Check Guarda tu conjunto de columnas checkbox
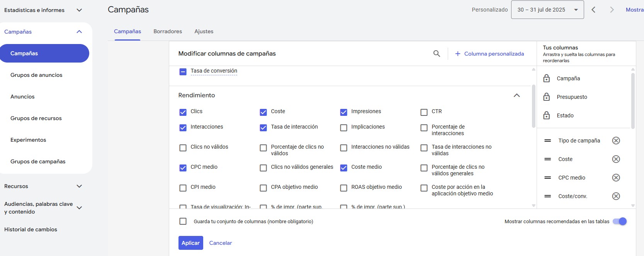644x256 pixels. click(183, 221)
